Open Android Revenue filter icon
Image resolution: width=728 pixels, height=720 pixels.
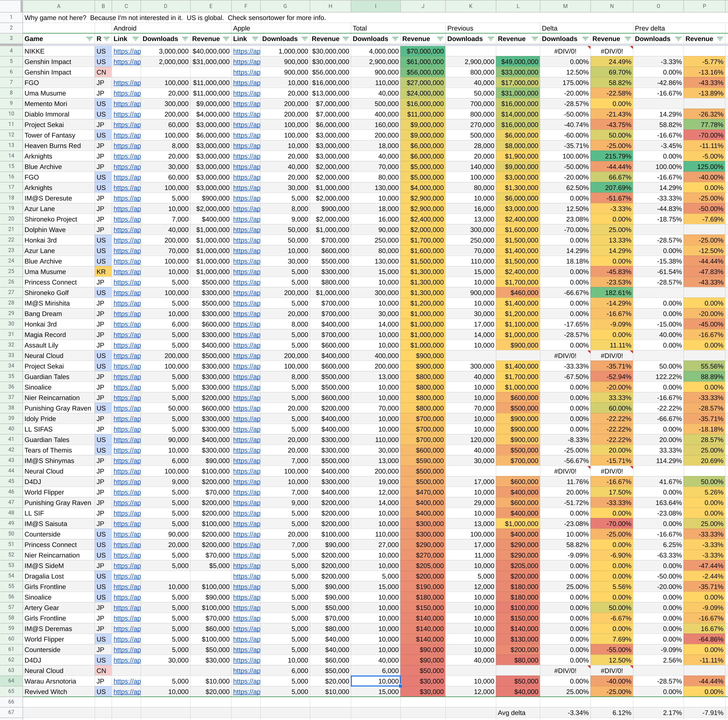pyautogui.click(x=226, y=39)
